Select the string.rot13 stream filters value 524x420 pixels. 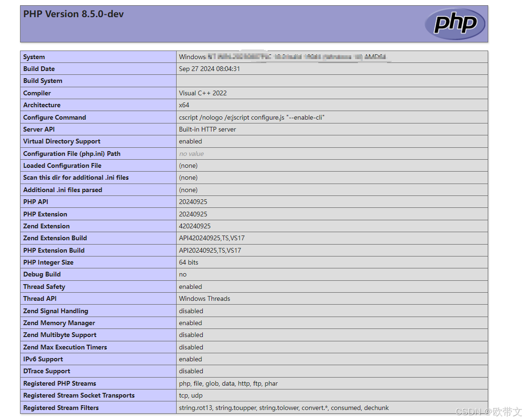point(284,408)
